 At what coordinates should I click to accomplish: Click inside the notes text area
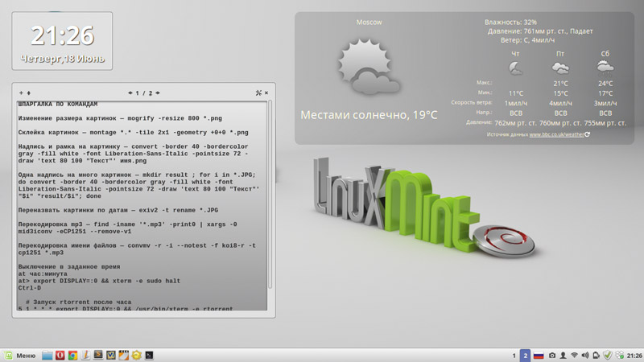pos(142,206)
